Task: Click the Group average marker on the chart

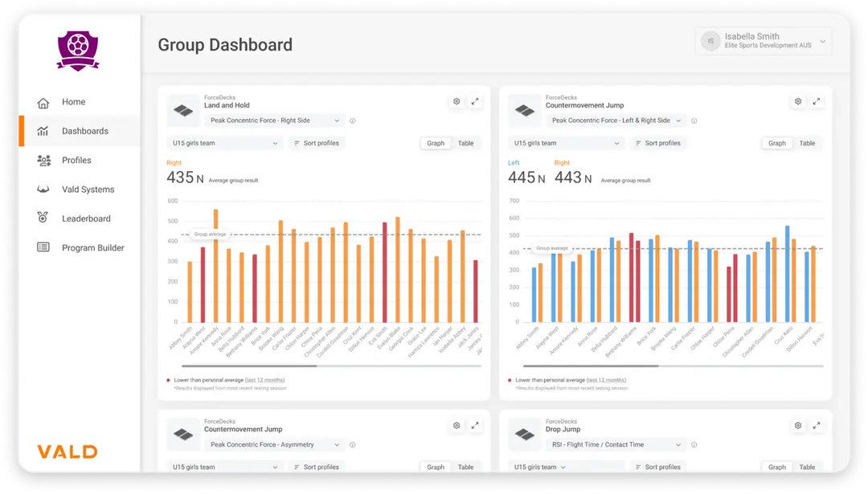Action: (209, 233)
